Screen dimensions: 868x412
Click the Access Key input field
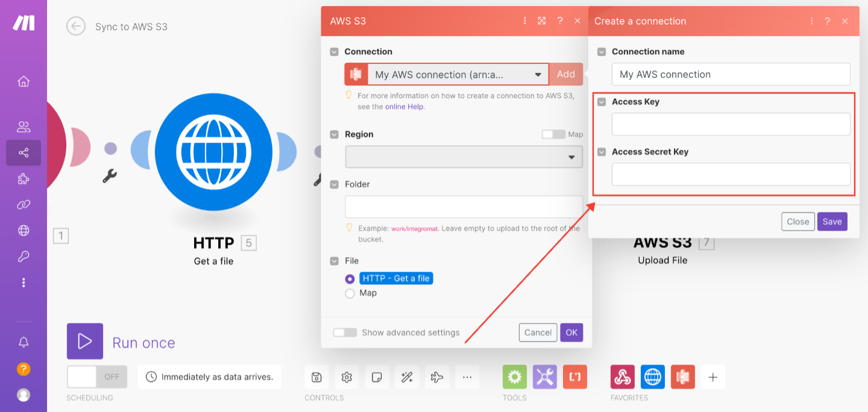coord(731,124)
